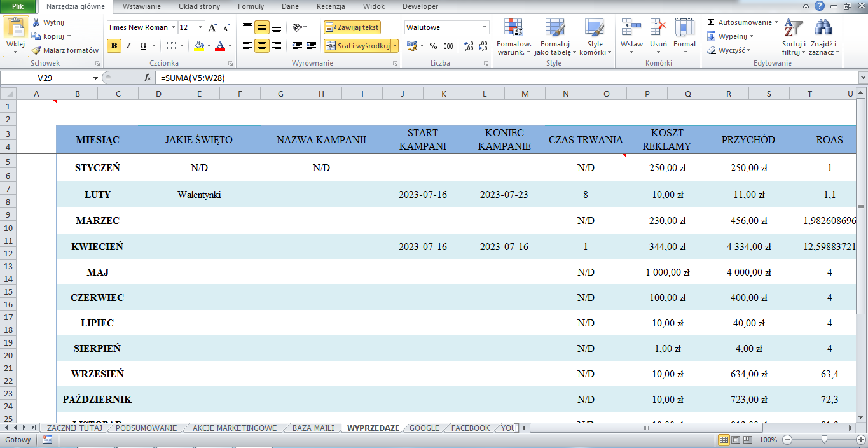Click the Format Painter brush icon
The height and width of the screenshot is (448, 868).
[37, 50]
